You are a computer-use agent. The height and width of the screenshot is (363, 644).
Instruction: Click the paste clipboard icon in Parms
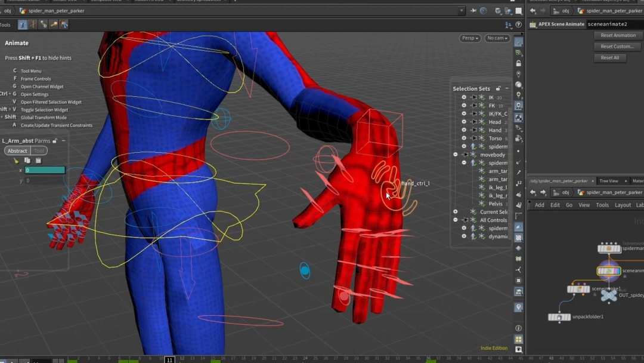[x=38, y=161]
